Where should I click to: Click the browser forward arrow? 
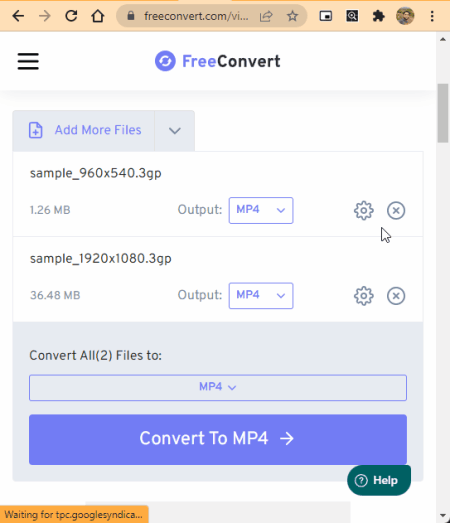(44, 16)
